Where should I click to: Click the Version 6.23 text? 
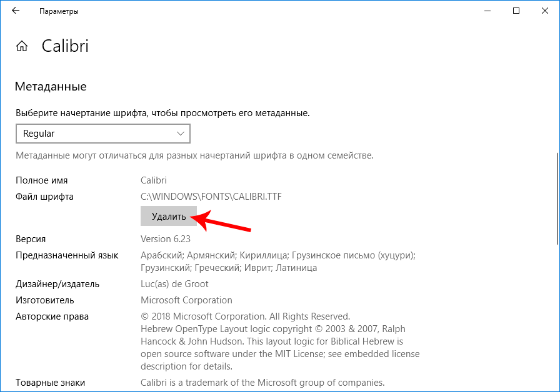pos(166,239)
